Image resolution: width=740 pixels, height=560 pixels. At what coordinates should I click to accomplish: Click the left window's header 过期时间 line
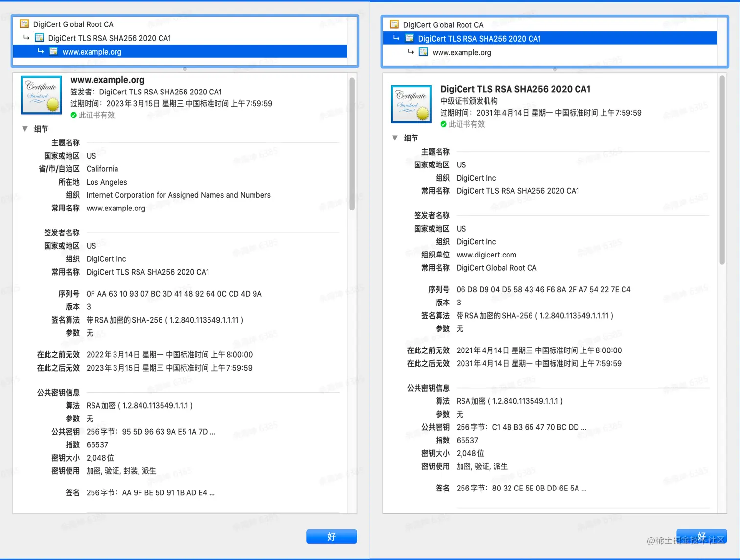tap(171, 103)
